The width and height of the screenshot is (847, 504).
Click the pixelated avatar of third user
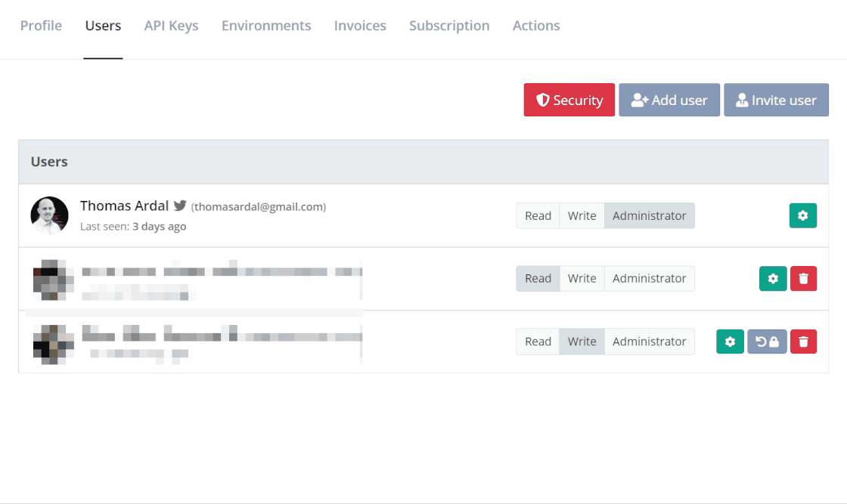click(x=53, y=345)
